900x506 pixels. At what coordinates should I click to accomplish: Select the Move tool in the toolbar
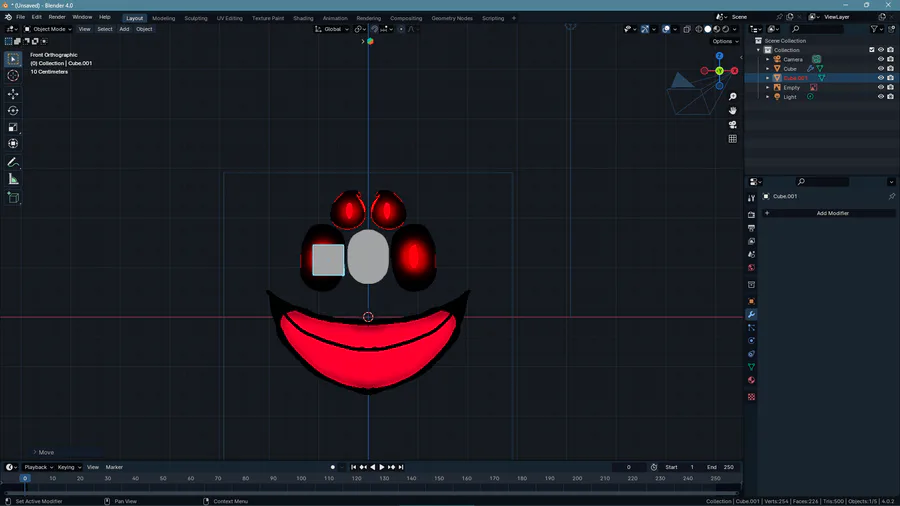[x=13, y=94]
